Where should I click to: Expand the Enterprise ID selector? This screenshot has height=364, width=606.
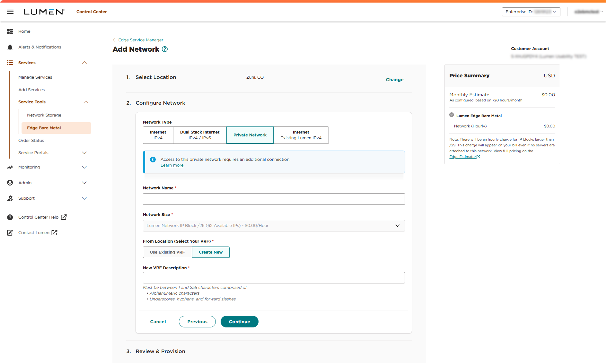coord(531,12)
